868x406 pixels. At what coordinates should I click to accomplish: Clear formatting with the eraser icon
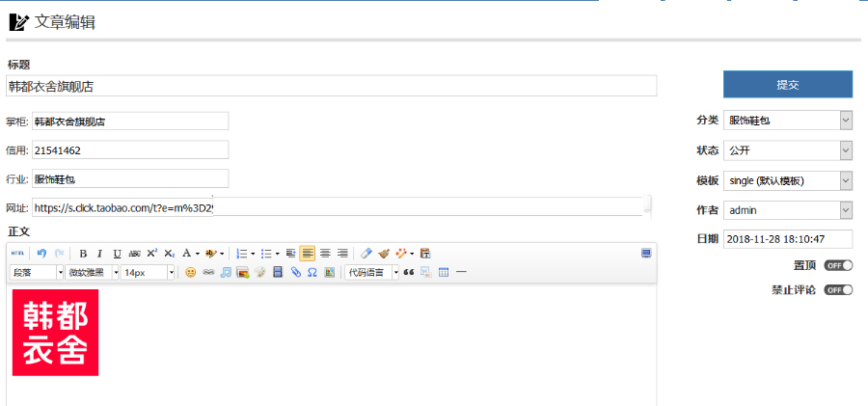366,254
